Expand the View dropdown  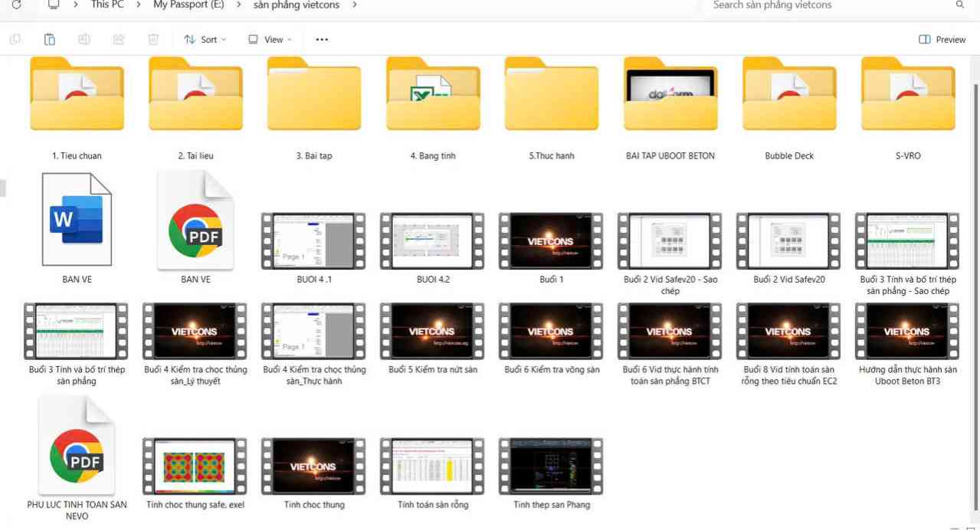point(270,40)
